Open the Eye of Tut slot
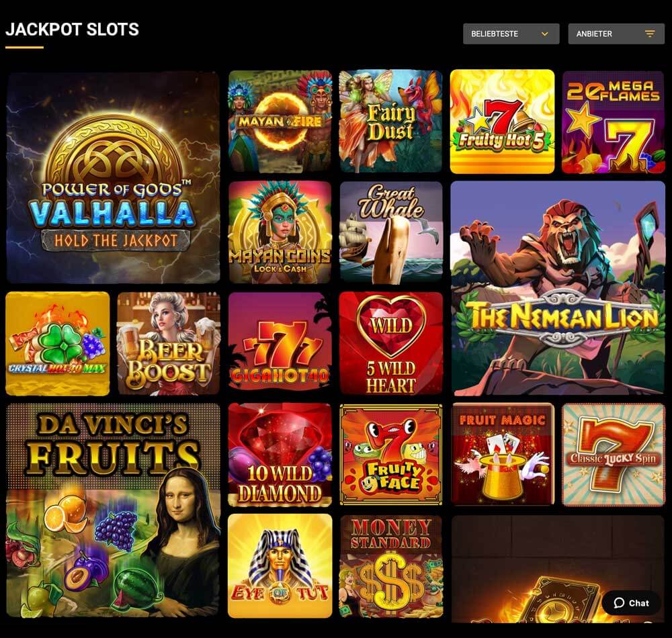 pos(280,565)
